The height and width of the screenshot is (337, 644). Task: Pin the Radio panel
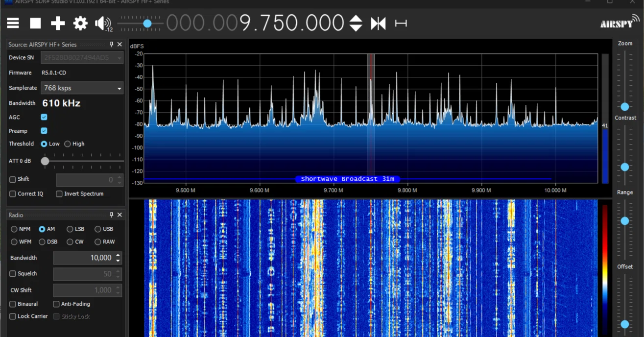[x=112, y=215]
